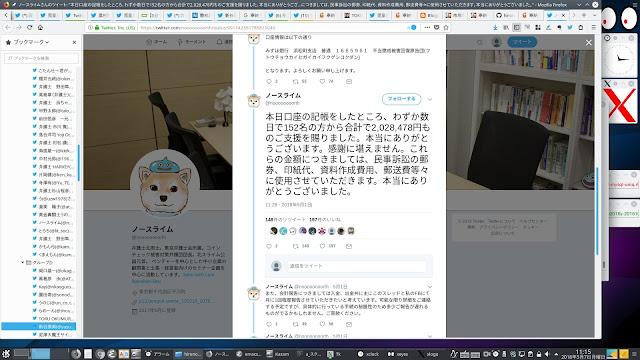Click the Follow (フォローする) button

pyautogui.click(x=401, y=99)
